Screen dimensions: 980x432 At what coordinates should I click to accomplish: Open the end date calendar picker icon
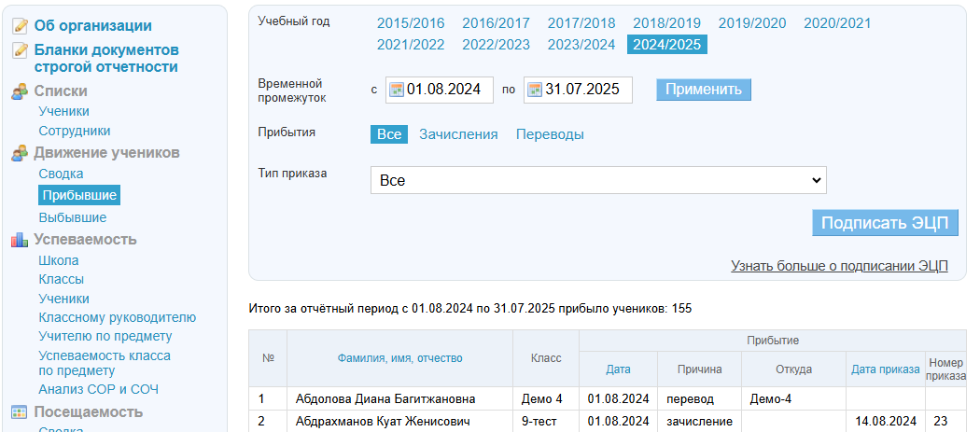535,91
